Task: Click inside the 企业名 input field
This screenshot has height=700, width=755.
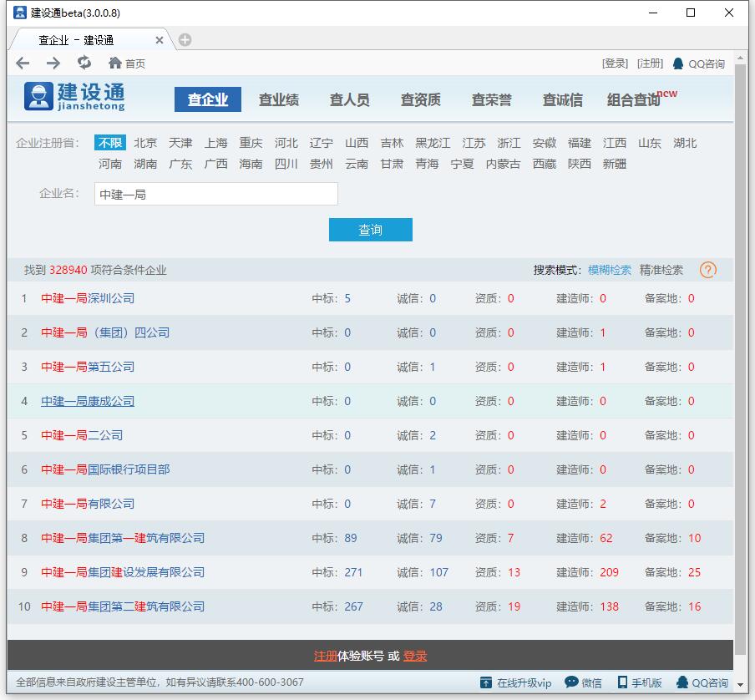Action: point(215,193)
